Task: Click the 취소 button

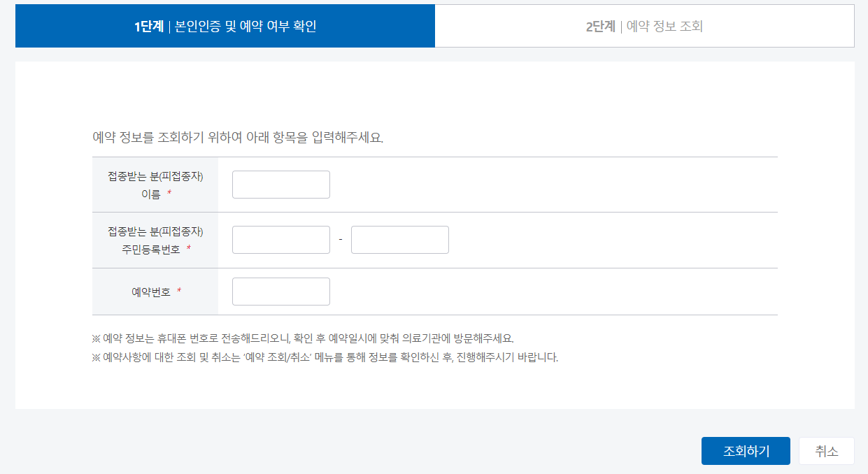Action: pyautogui.click(x=827, y=451)
